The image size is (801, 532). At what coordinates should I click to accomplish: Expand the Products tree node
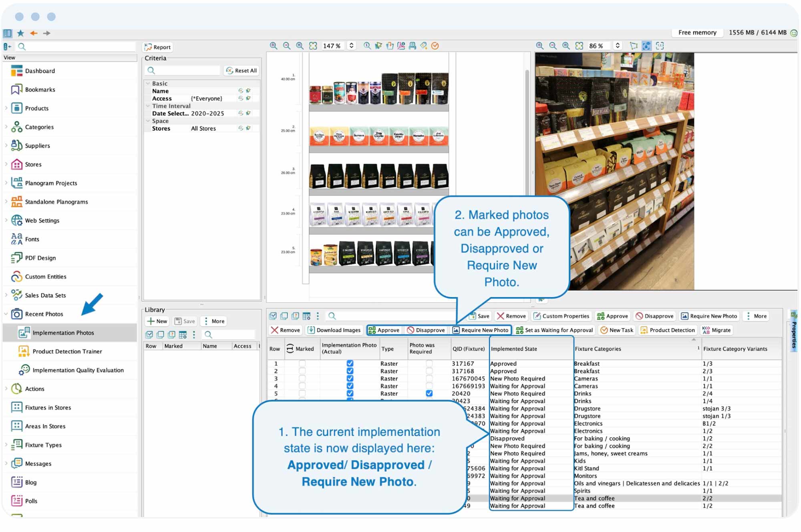click(x=6, y=108)
